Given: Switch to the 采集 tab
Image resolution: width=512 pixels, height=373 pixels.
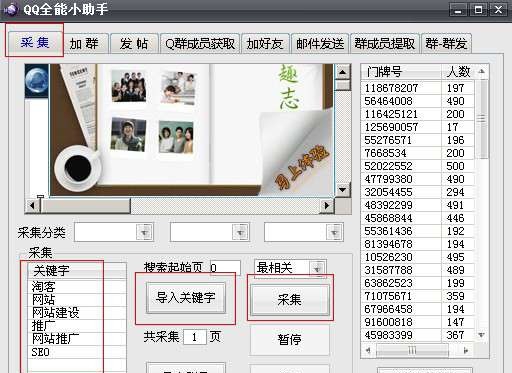Looking at the screenshot, I should pos(35,42).
